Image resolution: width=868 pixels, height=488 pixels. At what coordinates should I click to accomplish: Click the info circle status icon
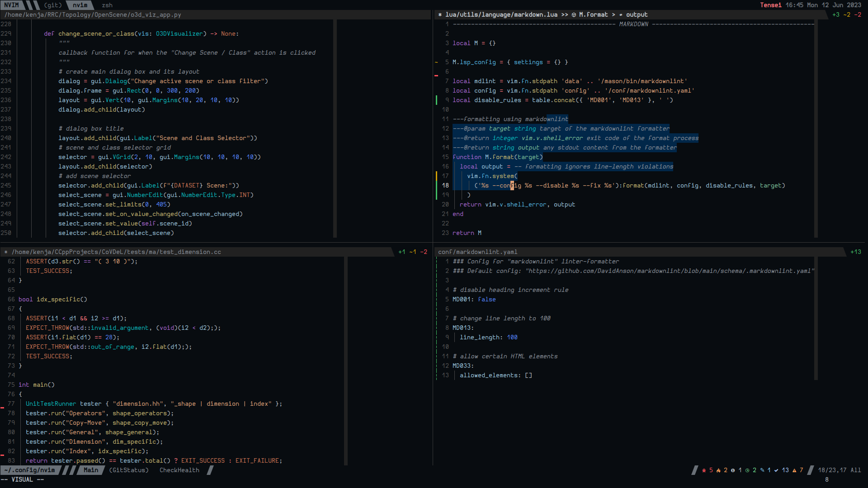[x=733, y=470]
